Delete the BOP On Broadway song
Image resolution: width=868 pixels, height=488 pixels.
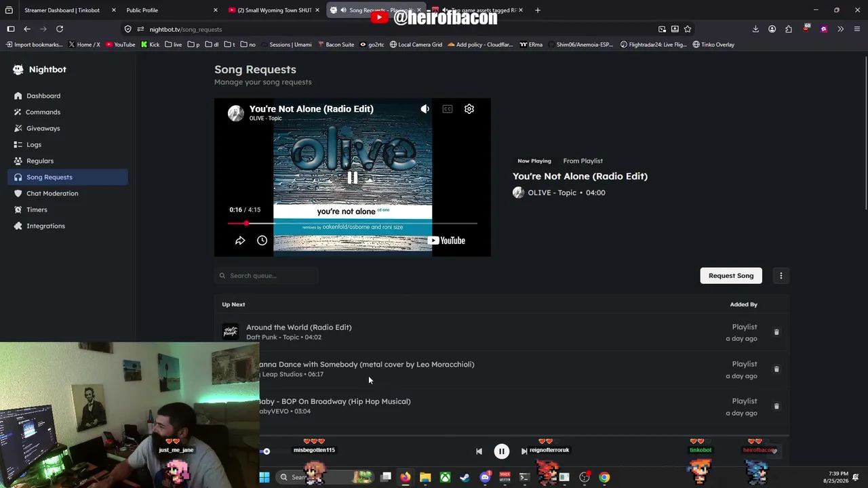(776, 406)
